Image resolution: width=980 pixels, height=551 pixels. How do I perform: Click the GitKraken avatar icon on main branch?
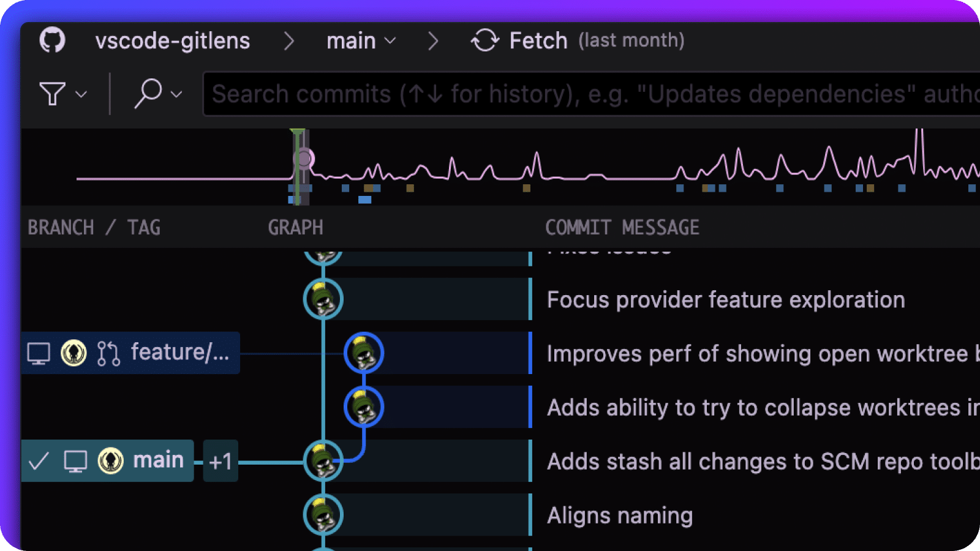111,461
